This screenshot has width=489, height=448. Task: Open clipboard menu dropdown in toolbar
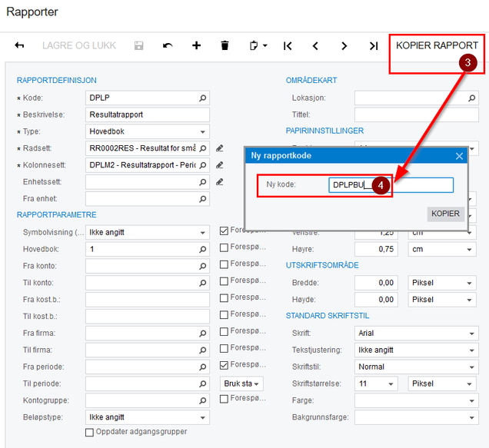(258, 46)
